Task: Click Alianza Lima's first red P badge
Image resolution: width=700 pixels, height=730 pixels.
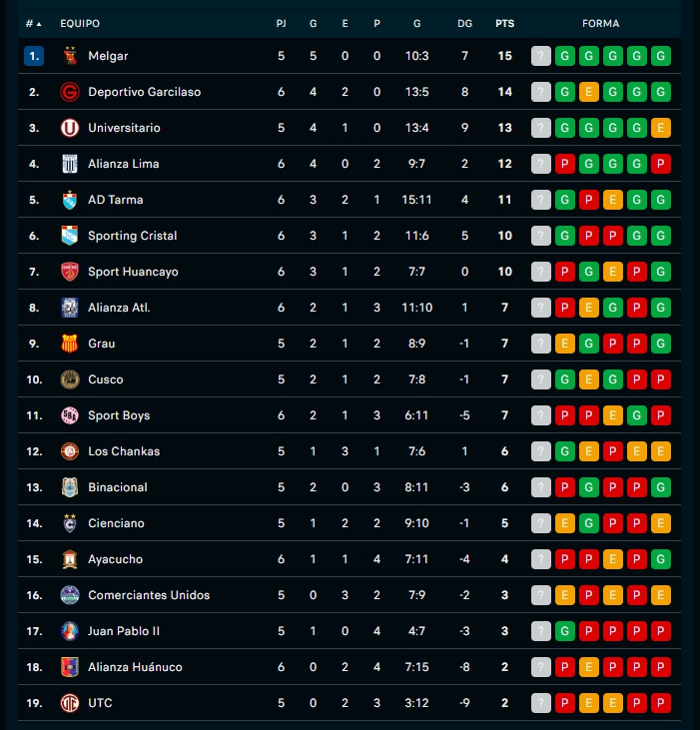Action: pyautogui.click(x=565, y=164)
